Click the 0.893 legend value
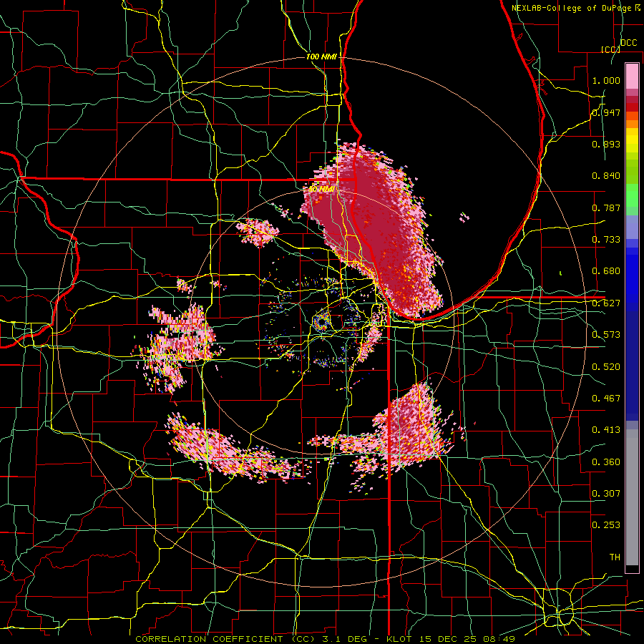 tap(606, 144)
